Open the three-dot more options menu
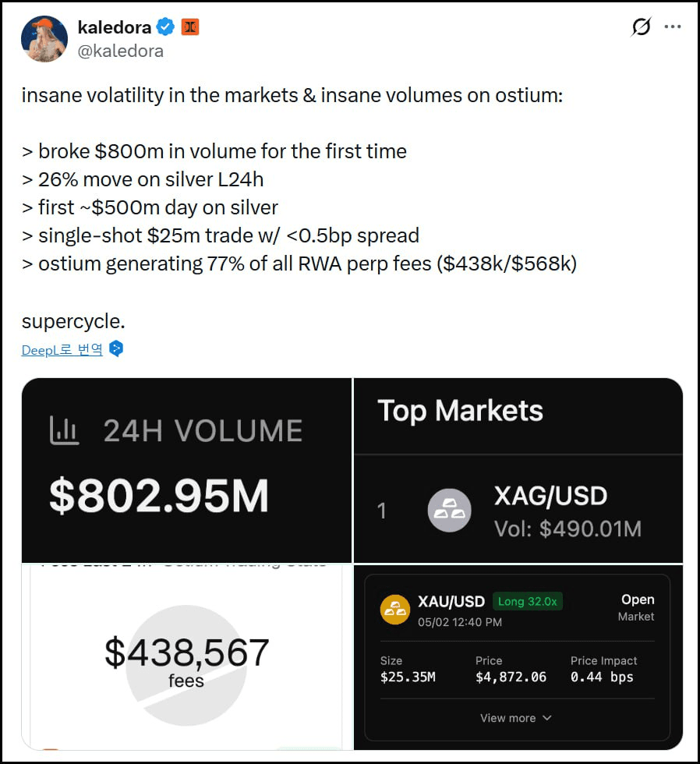Image resolution: width=700 pixels, height=764 pixels. (673, 27)
